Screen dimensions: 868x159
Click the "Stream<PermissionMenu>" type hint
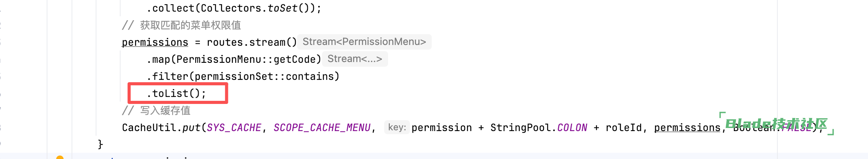(x=364, y=42)
